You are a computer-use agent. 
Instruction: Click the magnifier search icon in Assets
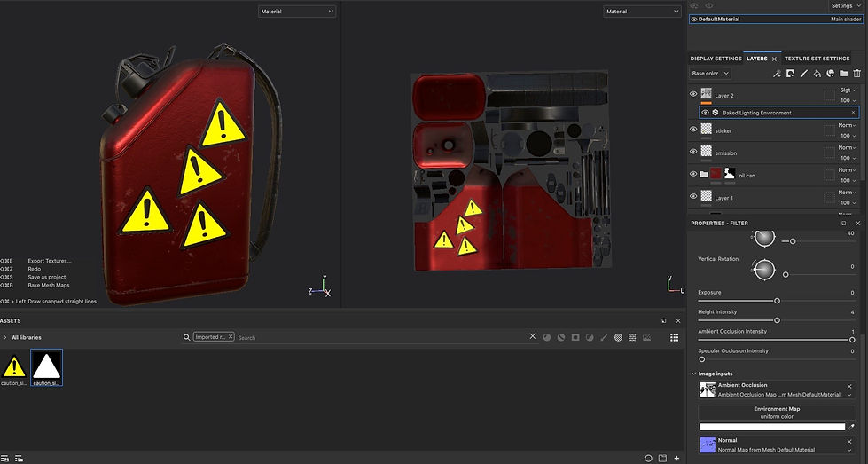pos(186,337)
